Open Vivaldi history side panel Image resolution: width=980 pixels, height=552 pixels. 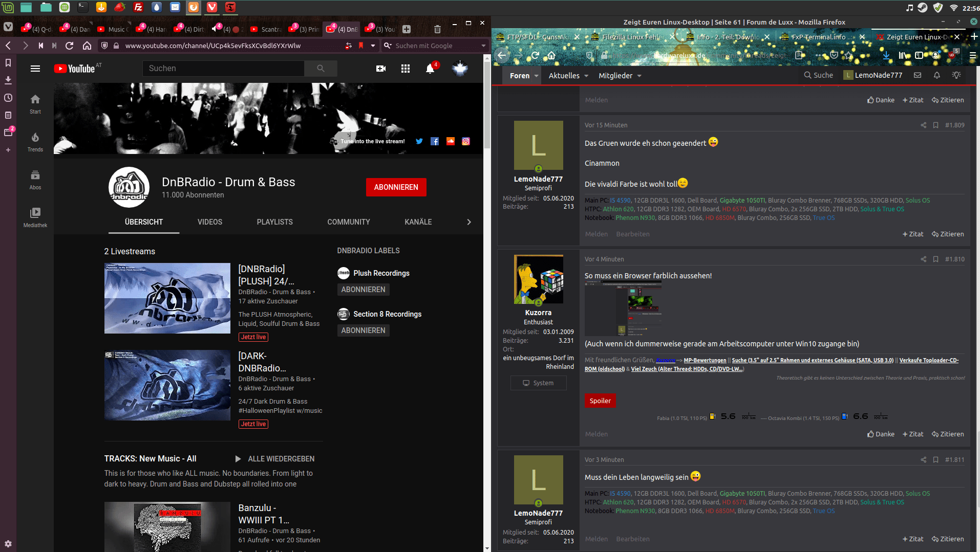[8, 98]
